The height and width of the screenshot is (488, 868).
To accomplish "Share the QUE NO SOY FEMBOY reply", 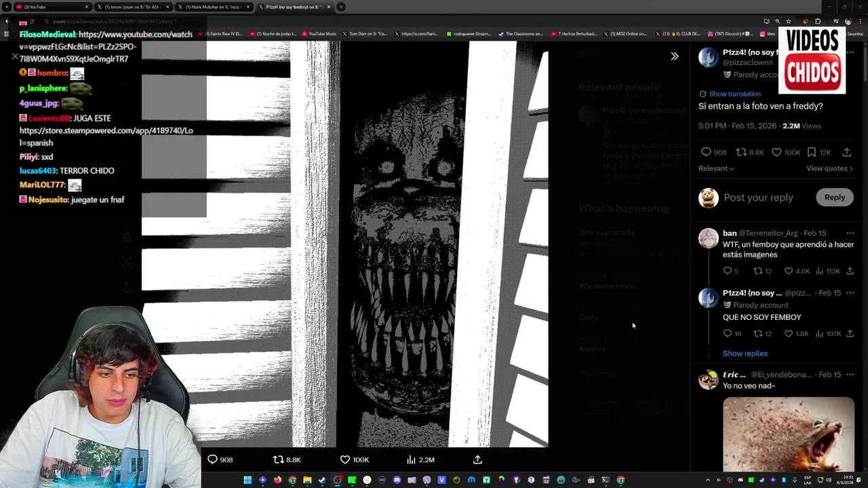I will pyautogui.click(x=850, y=333).
